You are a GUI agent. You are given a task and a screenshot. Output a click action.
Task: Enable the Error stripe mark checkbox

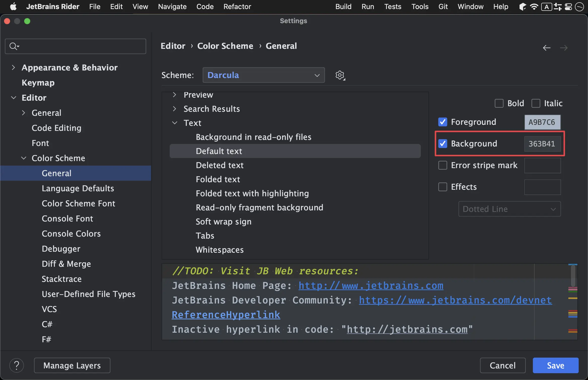(x=443, y=165)
